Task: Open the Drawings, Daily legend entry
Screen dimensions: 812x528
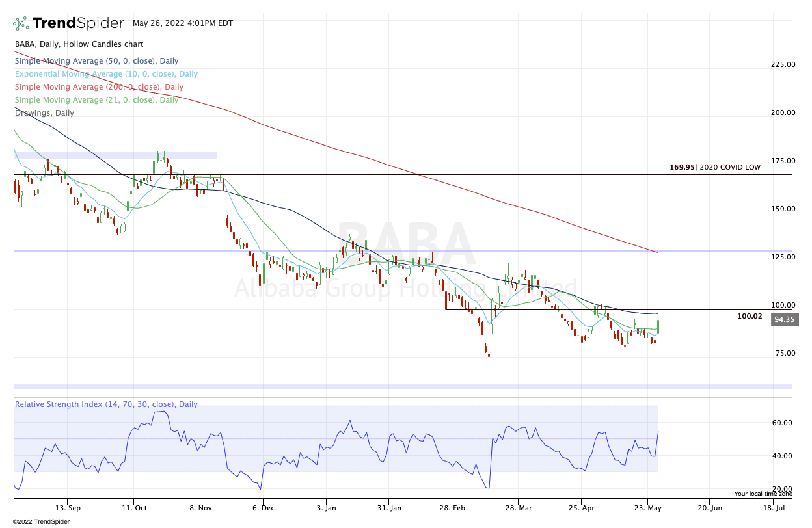Action: (x=44, y=113)
